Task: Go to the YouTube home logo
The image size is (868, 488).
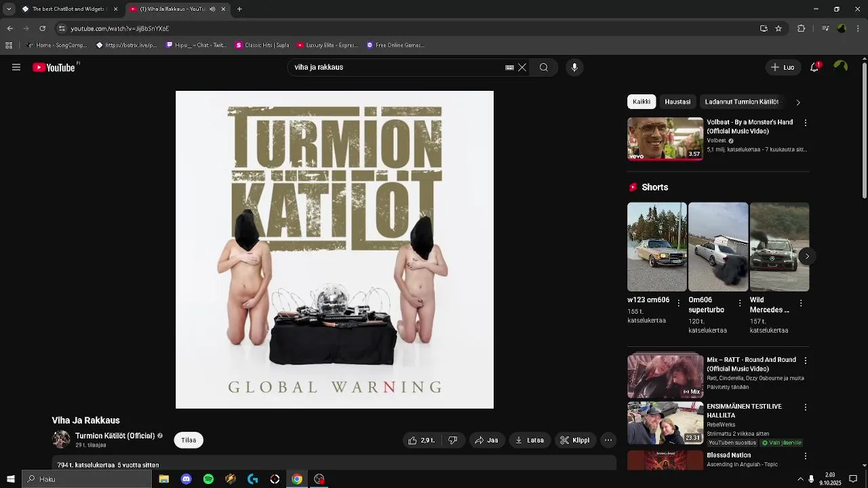Action: (x=54, y=67)
